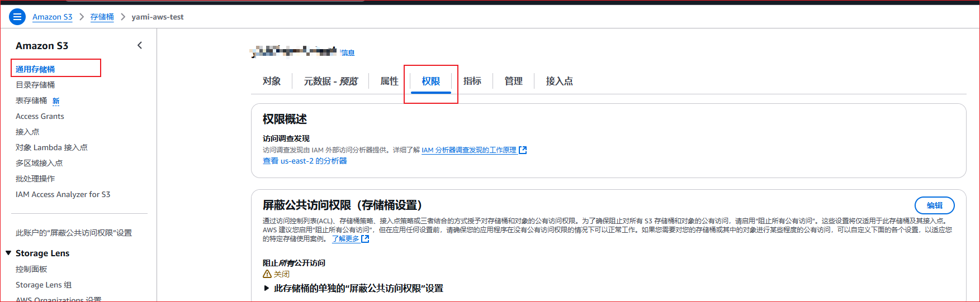Open Access Grants in sidebar
The image size is (980, 302).
40,116
